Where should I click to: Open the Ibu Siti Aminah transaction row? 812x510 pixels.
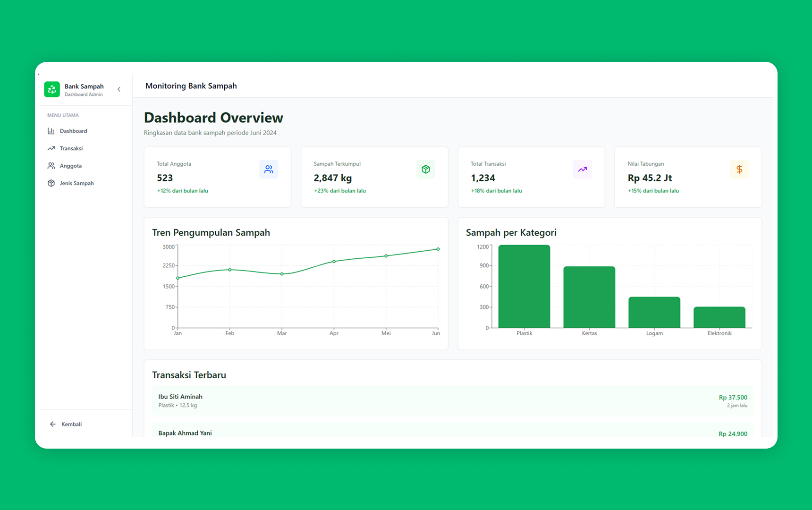(x=452, y=401)
